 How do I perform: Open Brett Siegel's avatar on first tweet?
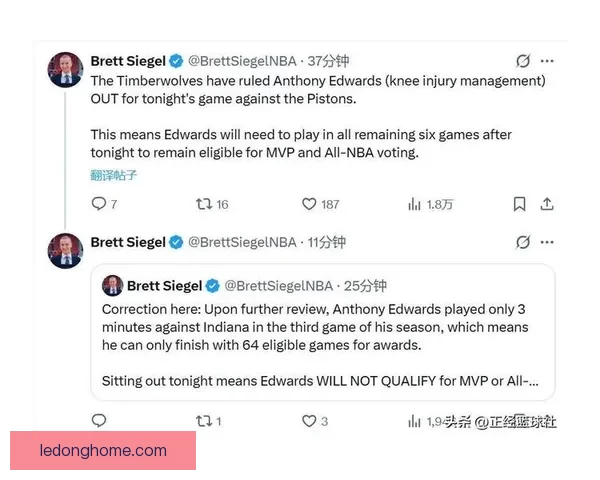coord(65,70)
